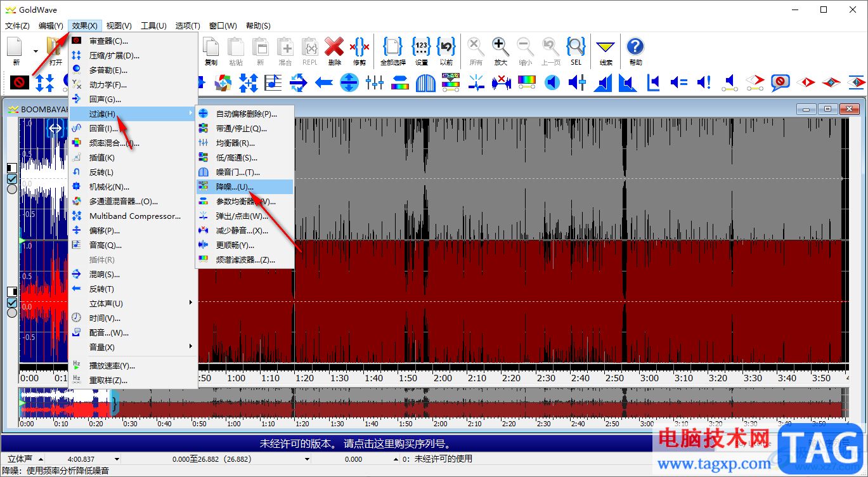The width and height of the screenshot is (868, 477).
Task: Click the 2:00 mark on main timeline
Action: 442,377
